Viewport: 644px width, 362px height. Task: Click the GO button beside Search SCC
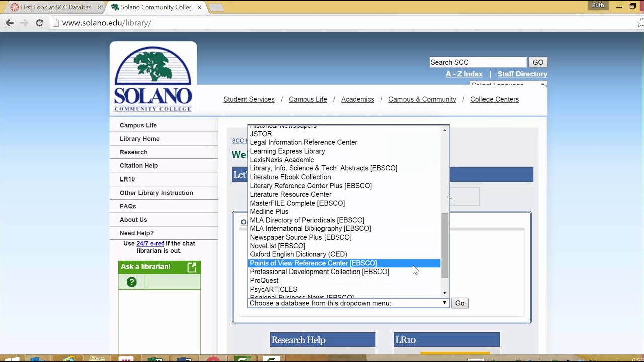click(x=538, y=62)
